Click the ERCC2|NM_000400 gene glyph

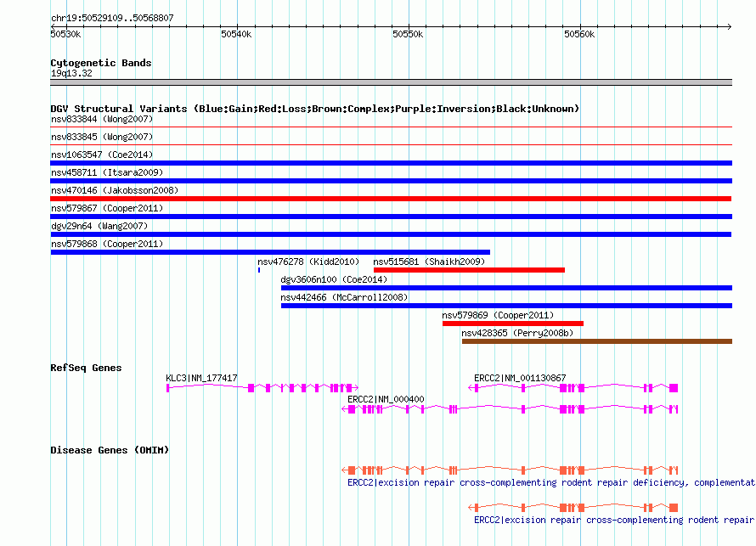point(510,409)
